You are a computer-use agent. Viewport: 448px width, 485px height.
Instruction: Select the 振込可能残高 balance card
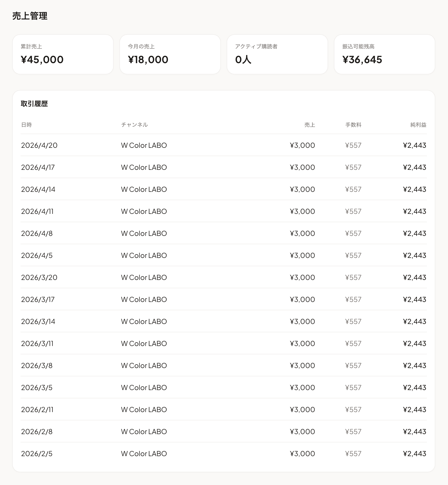point(384,54)
